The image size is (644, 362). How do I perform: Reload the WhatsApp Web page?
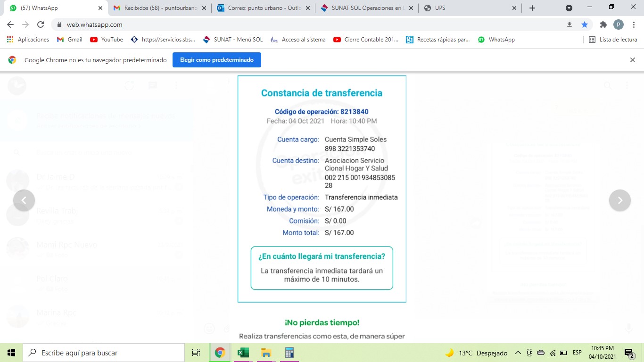41,25
